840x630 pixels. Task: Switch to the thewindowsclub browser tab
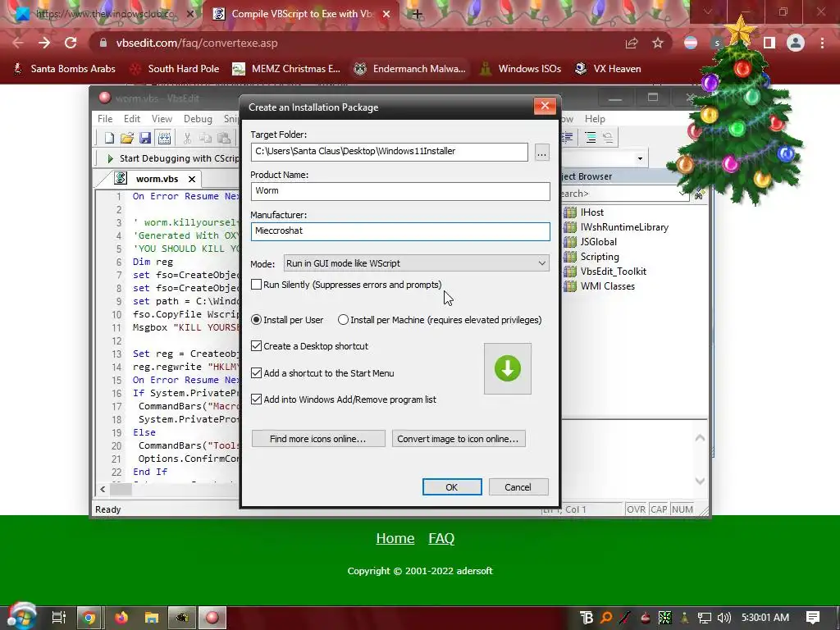click(104, 14)
